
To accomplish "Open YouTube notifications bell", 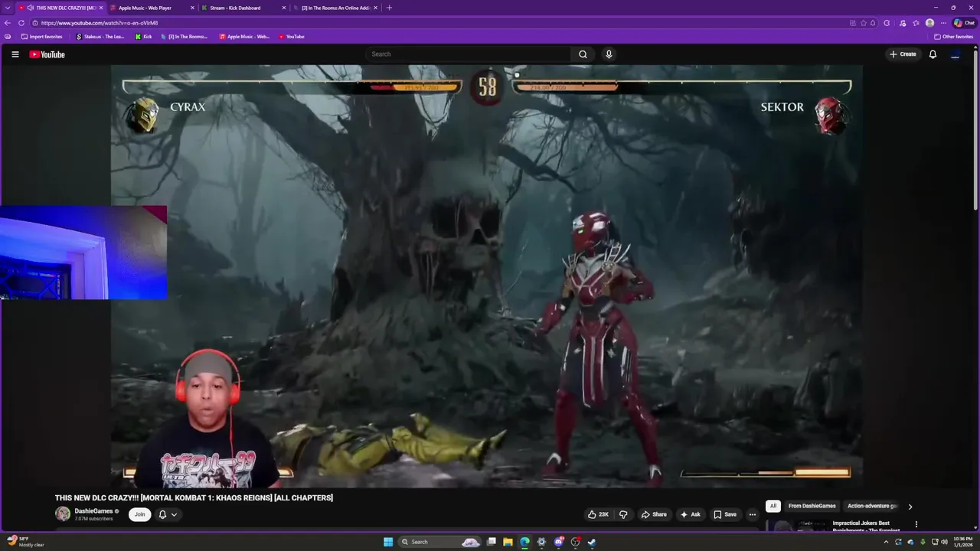I will (933, 54).
